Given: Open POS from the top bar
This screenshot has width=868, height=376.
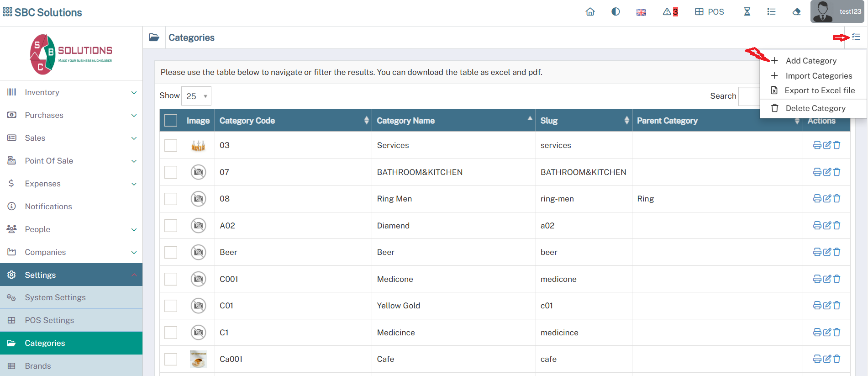Looking at the screenshot, I should tap(710, 12).
